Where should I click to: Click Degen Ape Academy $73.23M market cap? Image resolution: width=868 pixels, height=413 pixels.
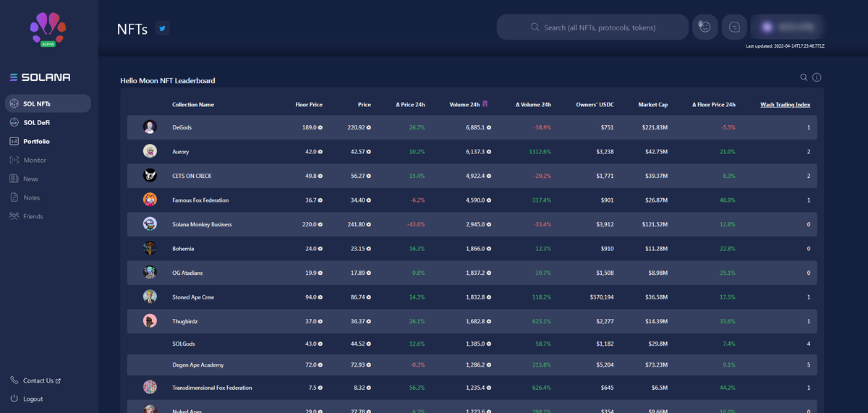[656, 365]
